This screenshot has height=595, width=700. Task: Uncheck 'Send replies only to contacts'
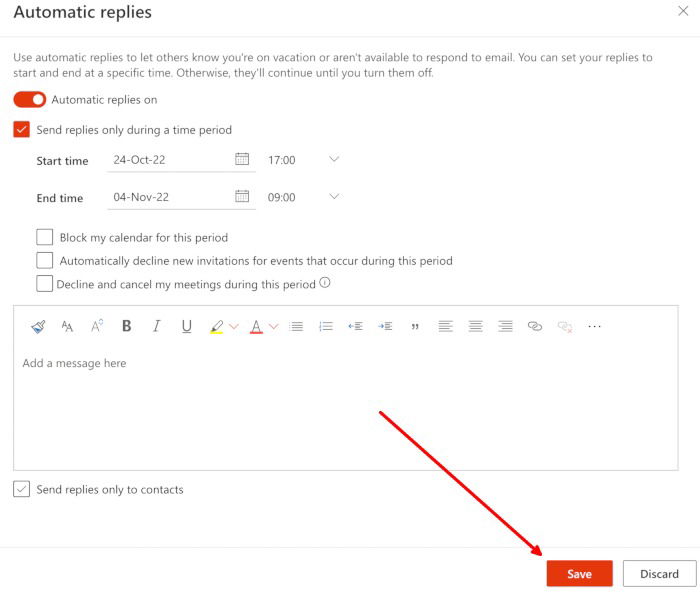22,489
